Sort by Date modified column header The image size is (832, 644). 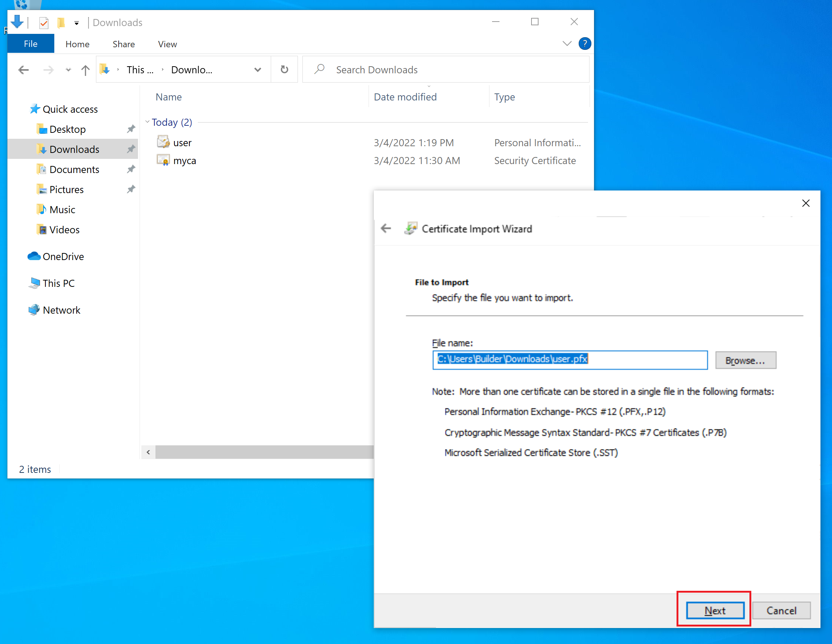tap(405, 97)
